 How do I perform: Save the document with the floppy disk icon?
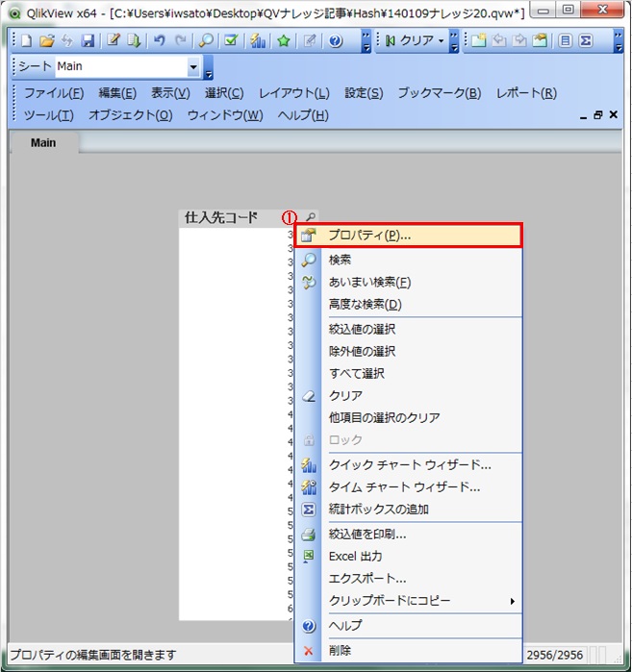88,40
